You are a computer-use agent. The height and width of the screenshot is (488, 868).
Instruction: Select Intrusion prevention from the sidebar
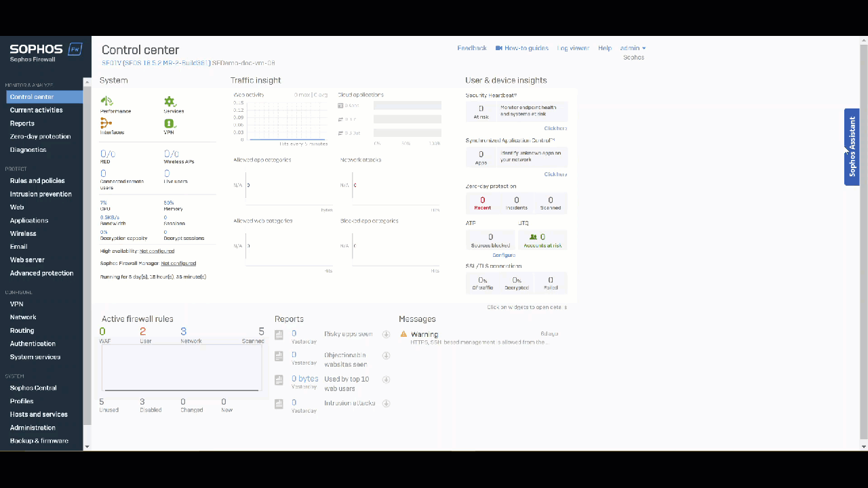click(41, 194)
